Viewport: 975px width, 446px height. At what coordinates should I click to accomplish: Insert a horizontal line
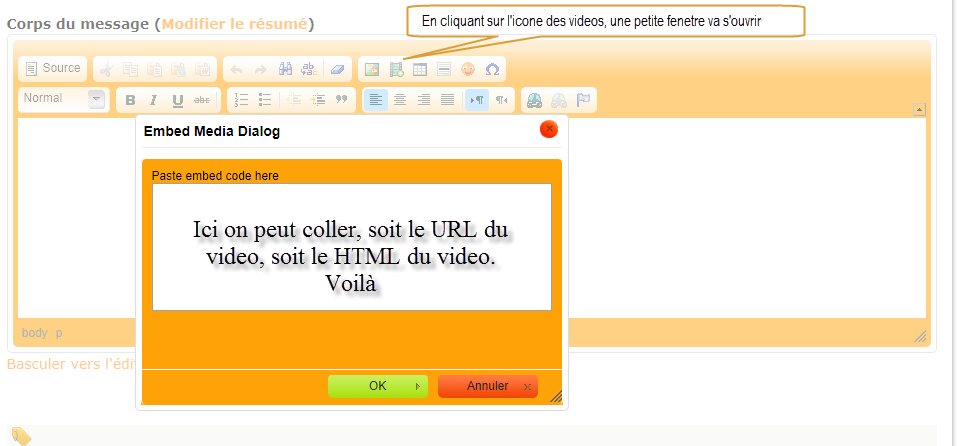point(444,69)
